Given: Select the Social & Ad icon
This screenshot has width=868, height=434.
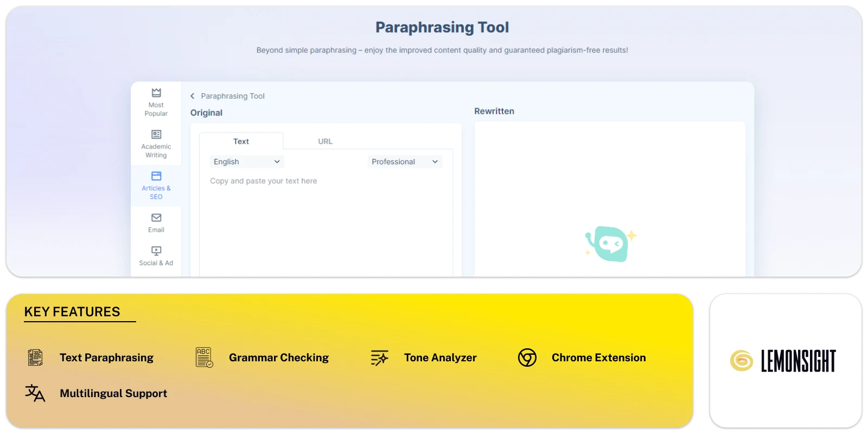Looking at the screenshot, I should coord(156,251).
